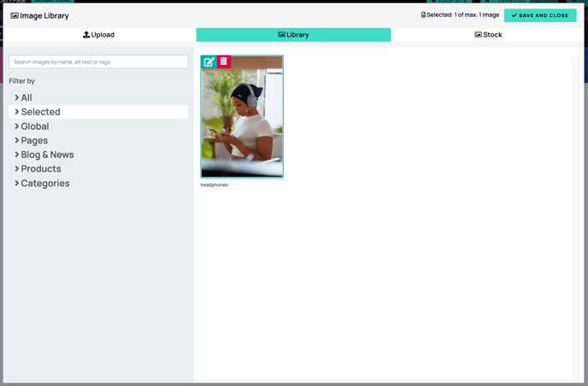Click the Filter by label
Image resolution: width=588 pixels, height=386 pixels.
point(21,81)
